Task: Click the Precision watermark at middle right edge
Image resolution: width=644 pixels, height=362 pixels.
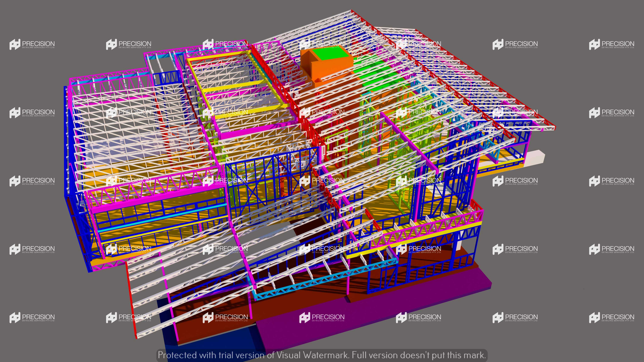Action: [x=611, y=181]
